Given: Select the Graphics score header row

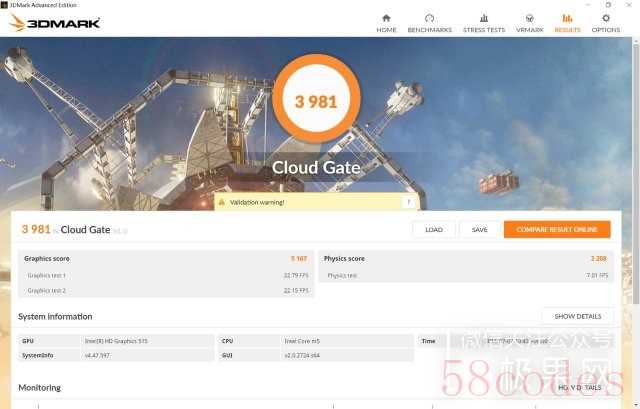Looking at the screenshot, I should (164, 258).
